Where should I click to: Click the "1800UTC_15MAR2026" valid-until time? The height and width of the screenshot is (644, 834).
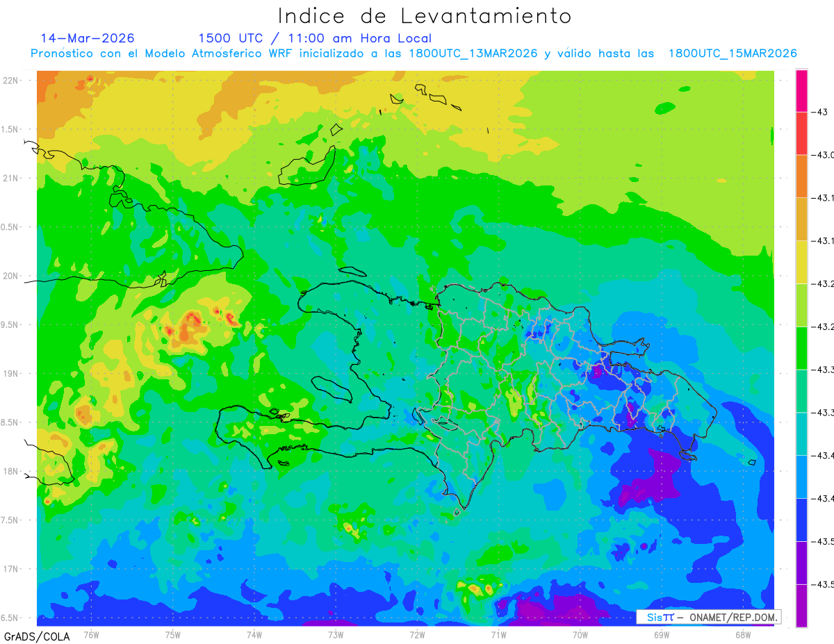[x=732, y=53]
